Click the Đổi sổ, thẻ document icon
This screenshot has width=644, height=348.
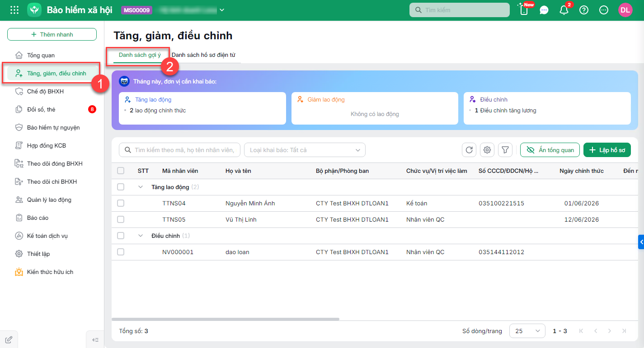pyautogui.click(x=19, y=109)
